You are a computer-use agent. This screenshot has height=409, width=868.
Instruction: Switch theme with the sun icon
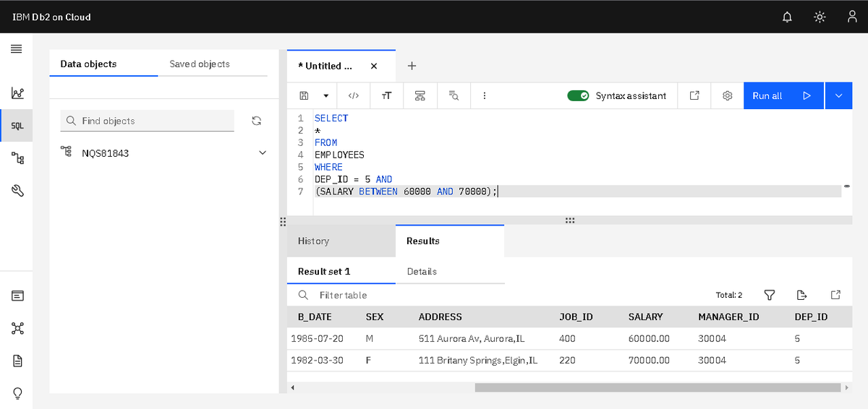click(x=820, y=17)
